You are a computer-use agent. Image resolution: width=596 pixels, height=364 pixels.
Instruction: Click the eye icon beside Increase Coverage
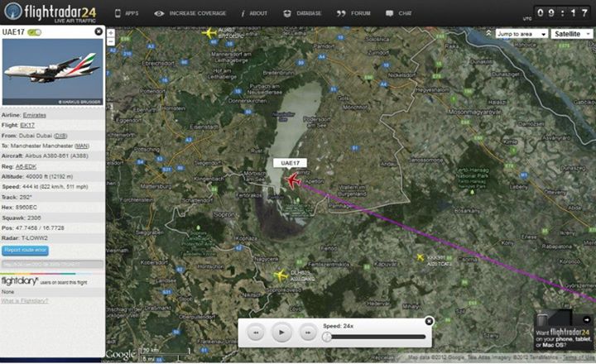point(159,13)
